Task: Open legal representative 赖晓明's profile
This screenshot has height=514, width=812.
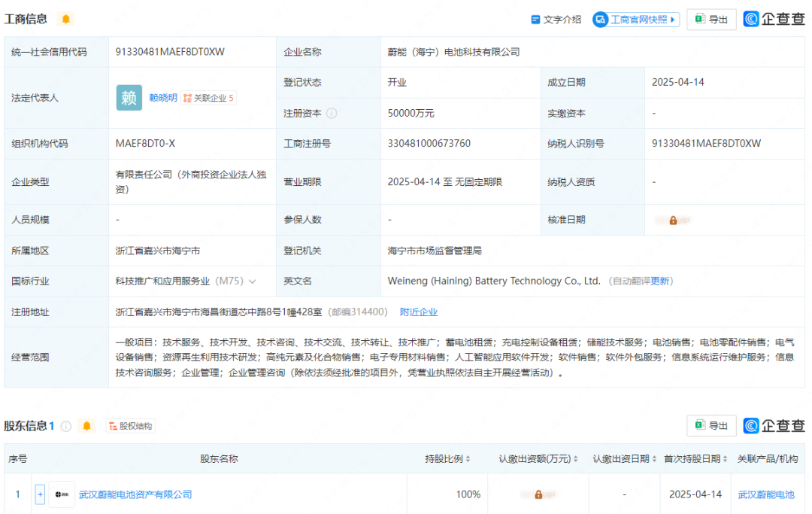Action: [x=163, y=98]
